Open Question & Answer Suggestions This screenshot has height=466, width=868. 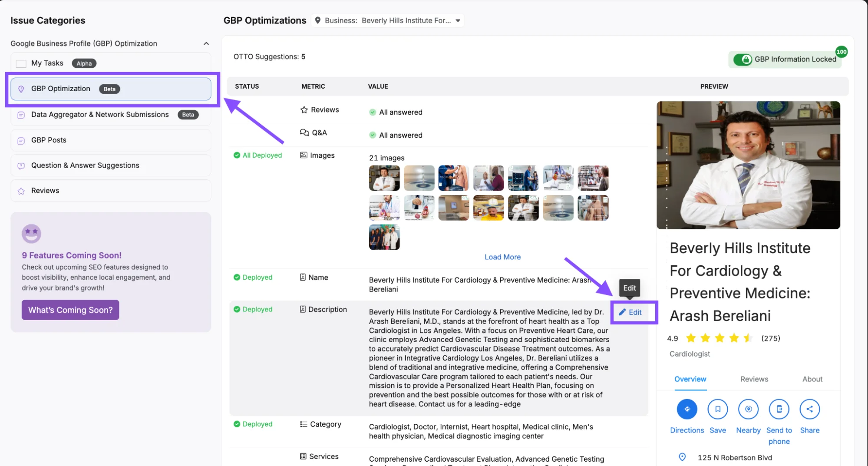click(111, 165)
